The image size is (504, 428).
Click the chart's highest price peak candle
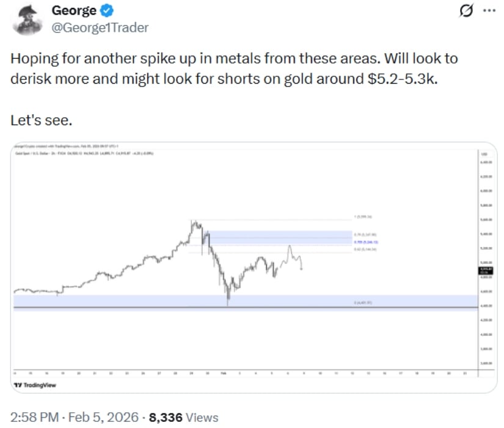click(192, 222)
